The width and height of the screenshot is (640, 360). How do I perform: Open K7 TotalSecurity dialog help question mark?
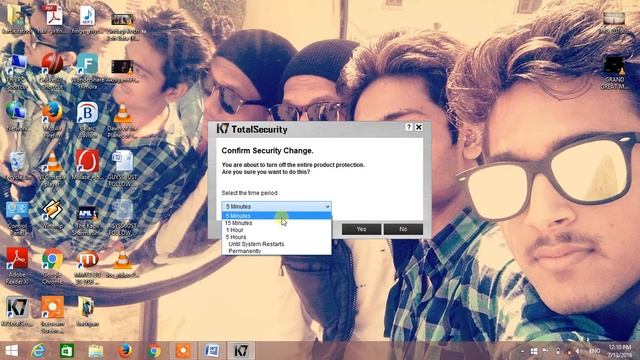pyautogui.click(x=409, y=127)
